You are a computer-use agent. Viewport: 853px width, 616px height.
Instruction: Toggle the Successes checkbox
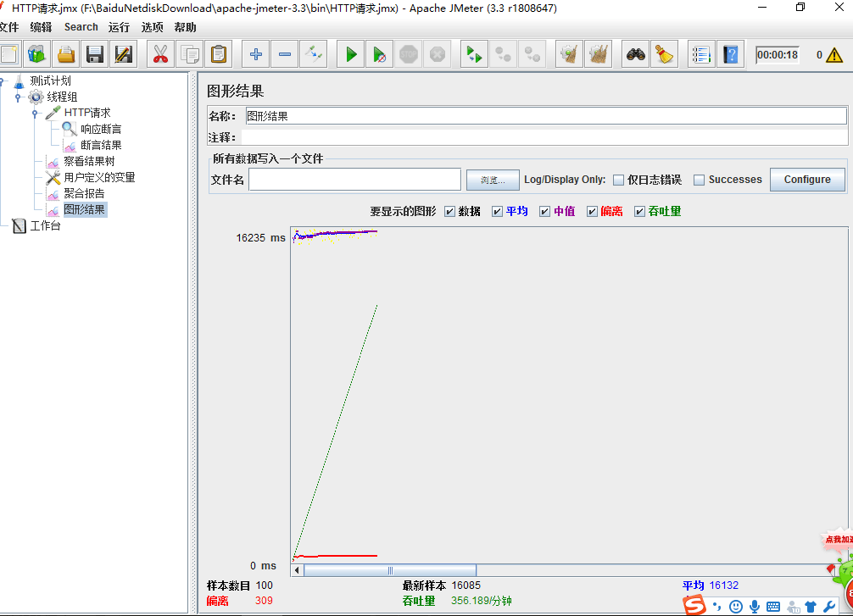coord(699,180)
